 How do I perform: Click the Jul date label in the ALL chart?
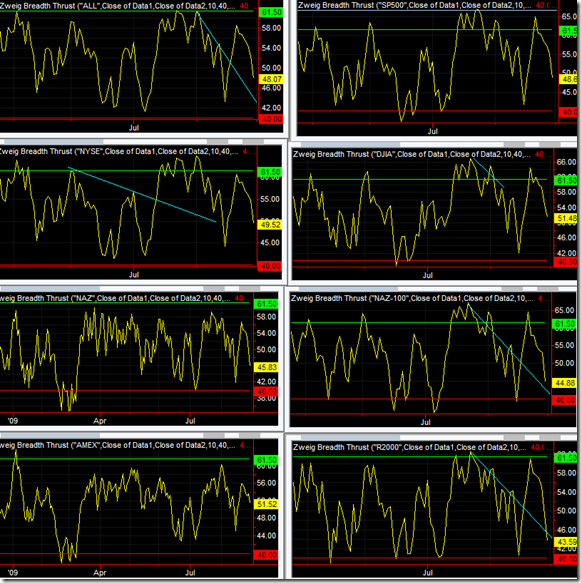tap(134, 128)
